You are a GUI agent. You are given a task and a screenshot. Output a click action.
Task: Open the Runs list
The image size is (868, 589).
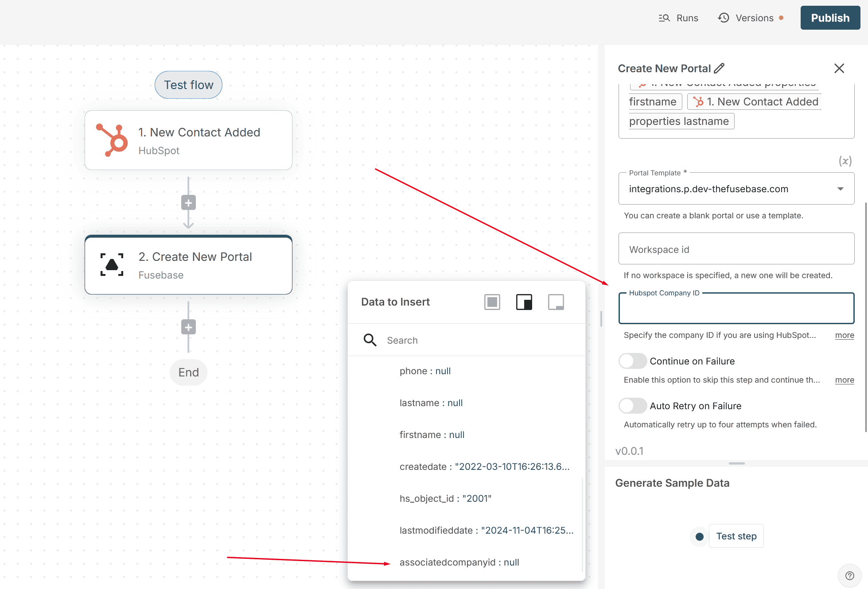tap(678, 18)
